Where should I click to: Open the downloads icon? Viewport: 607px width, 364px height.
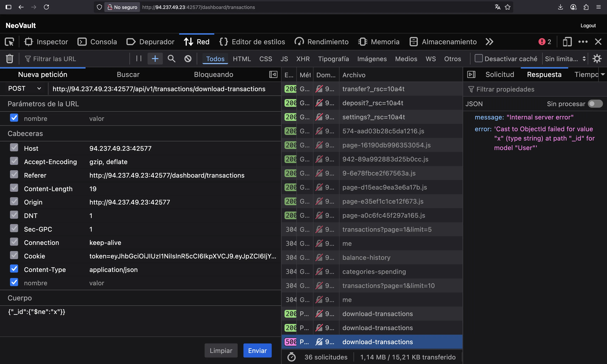click(560, 7)
